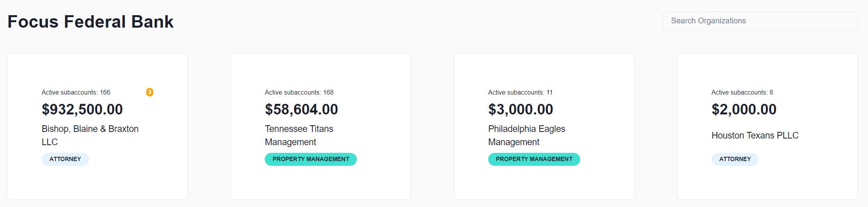Click the PROPERTY MANAGEMENT tag under Tennessee Titans

click(311, 159)
